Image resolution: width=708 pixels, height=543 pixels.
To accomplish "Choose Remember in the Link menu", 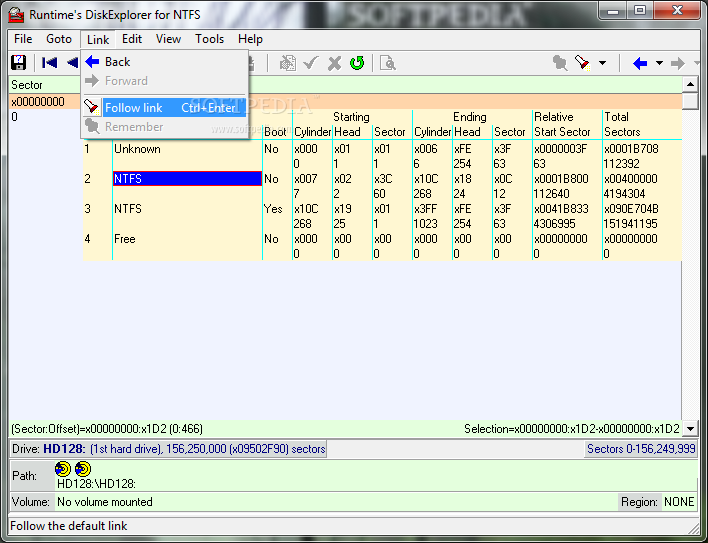I will coord(165,127).
